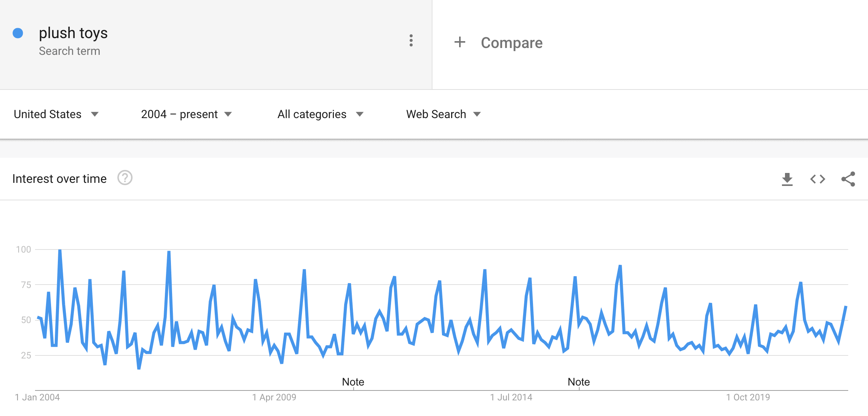Click the plush toys search term
868x416 pixels.
click(x=73, y=33)
